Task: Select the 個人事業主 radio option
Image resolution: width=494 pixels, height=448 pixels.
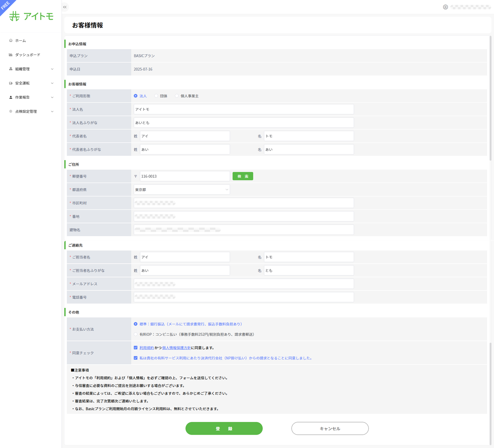Action: [x=177, y=96]
